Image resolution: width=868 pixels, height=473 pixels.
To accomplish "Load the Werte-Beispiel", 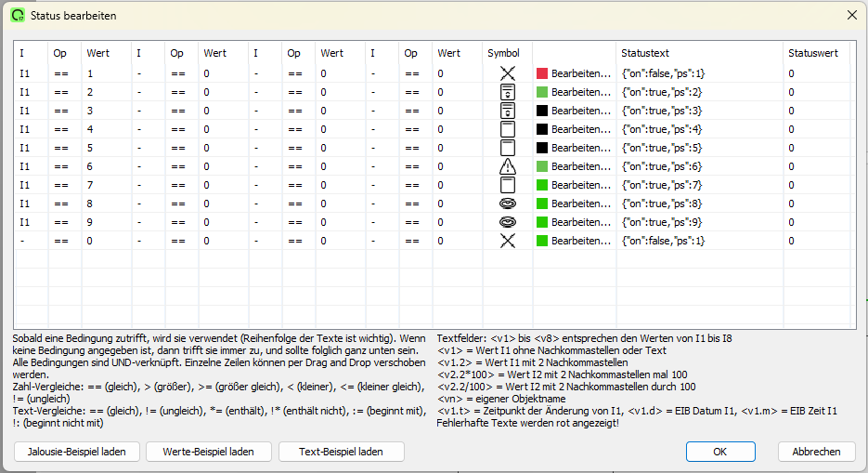I will (209, 452).
